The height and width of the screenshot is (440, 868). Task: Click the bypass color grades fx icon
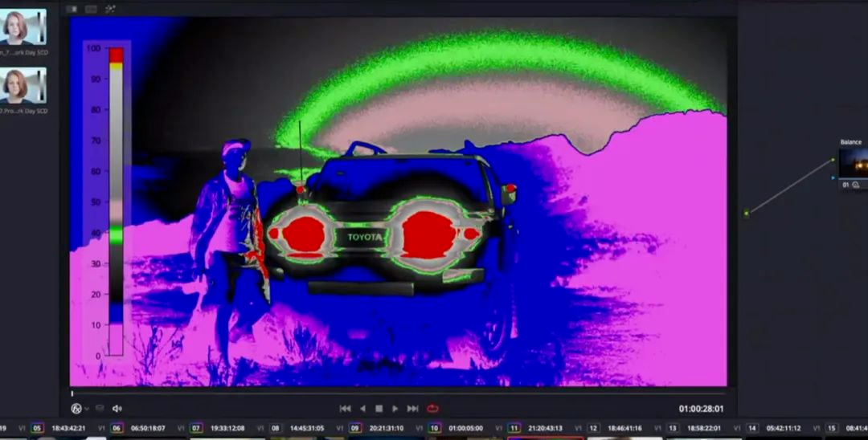click(76, 409)
